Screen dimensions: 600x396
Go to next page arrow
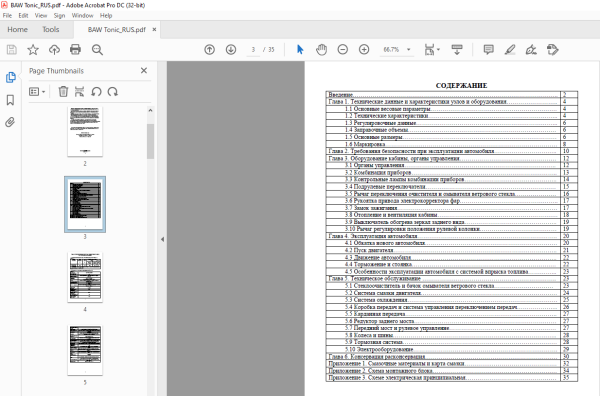coord(231,49)
